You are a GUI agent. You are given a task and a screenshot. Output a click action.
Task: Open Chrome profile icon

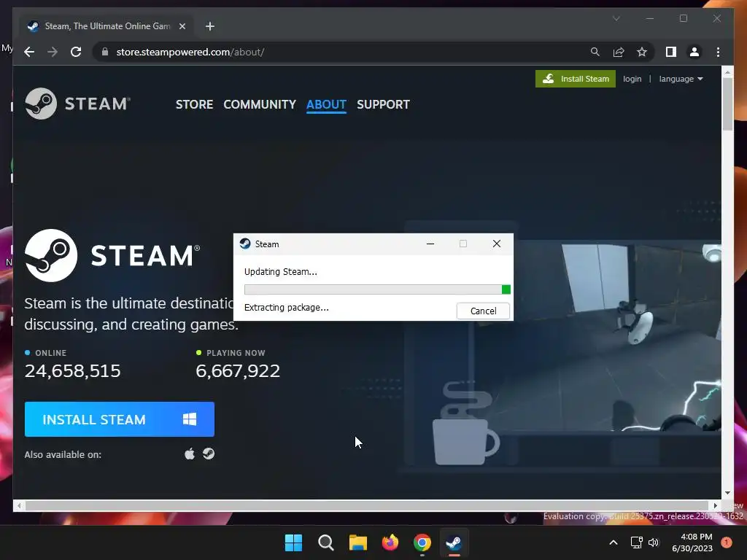pos(694,52)
